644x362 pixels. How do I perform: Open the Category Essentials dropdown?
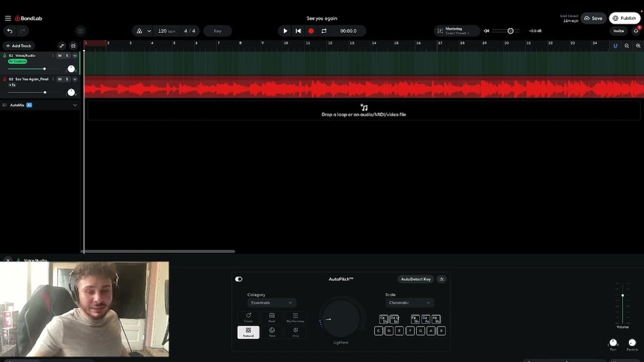pyautogui.click(x=271, y=302)
